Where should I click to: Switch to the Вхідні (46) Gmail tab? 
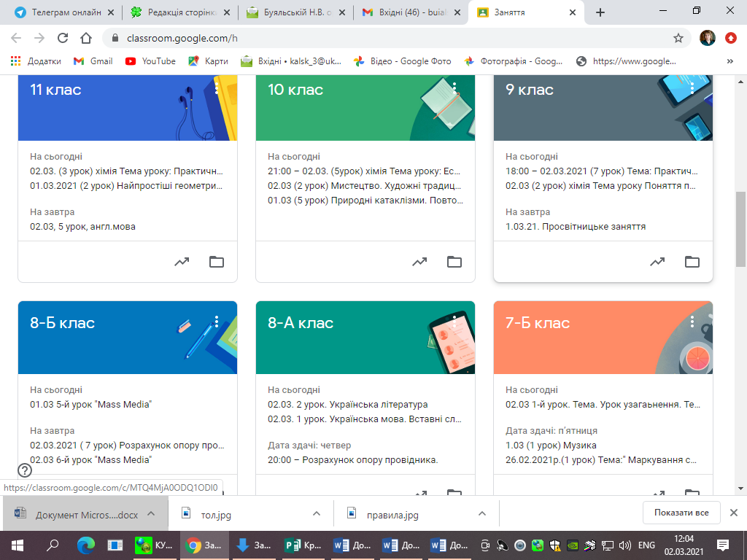tap(405, 12)
